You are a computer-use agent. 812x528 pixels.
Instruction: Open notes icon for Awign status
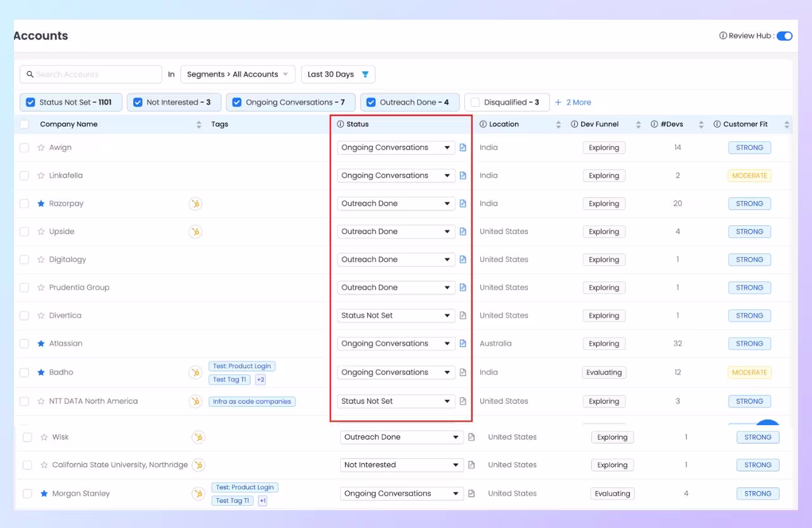(x=463, y=148)
